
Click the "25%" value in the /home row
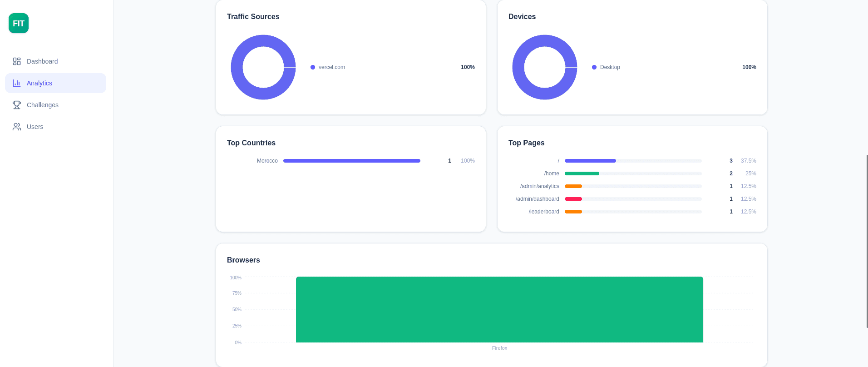point(751,174)
